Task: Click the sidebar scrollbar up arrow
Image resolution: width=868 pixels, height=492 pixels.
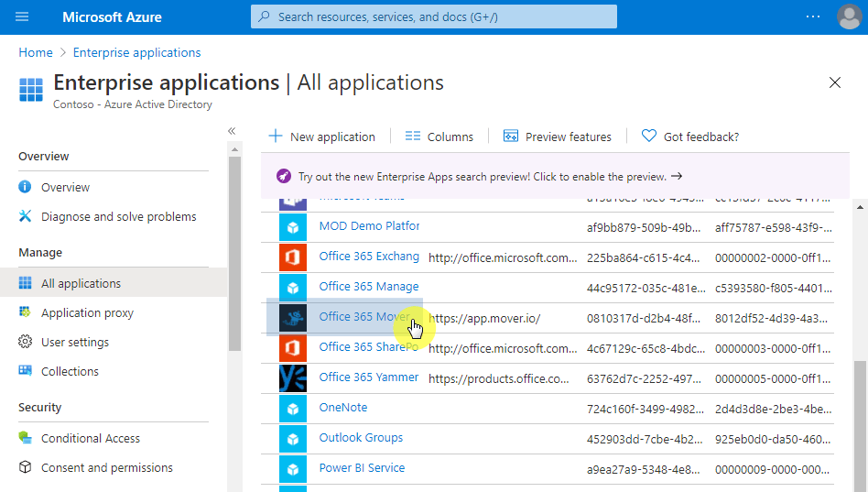Action: 234,149
